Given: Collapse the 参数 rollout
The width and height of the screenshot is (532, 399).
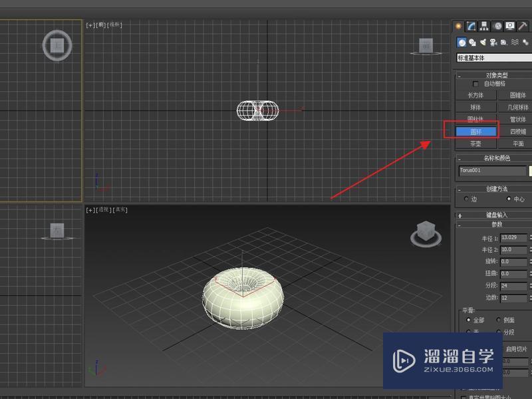Looking at the screenshot, I should point(494,224).
